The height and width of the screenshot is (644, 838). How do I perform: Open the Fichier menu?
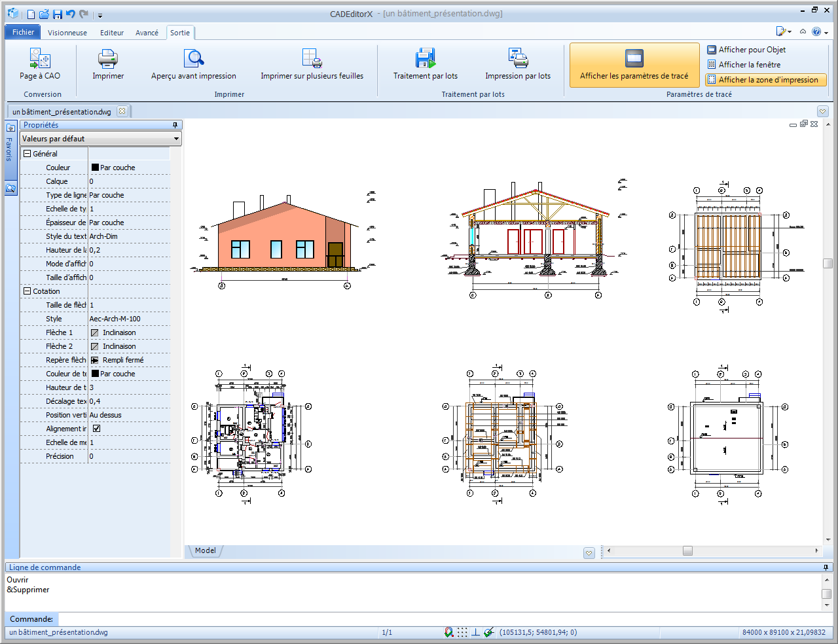(x=23, y=32)
